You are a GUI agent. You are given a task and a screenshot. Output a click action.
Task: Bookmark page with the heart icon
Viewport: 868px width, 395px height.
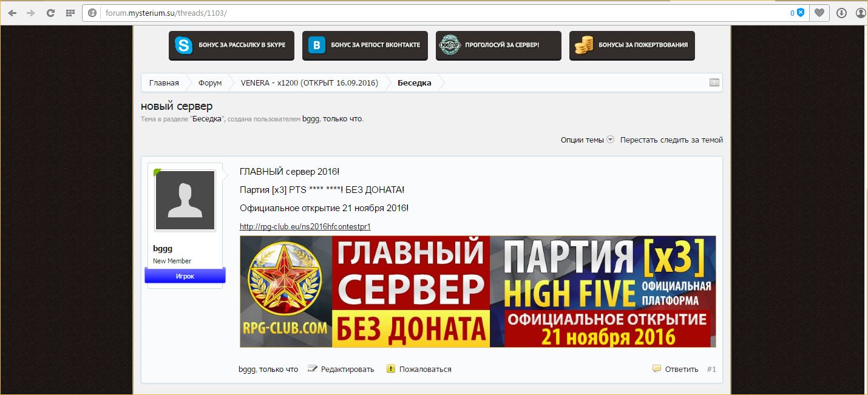tap(819, 13)
